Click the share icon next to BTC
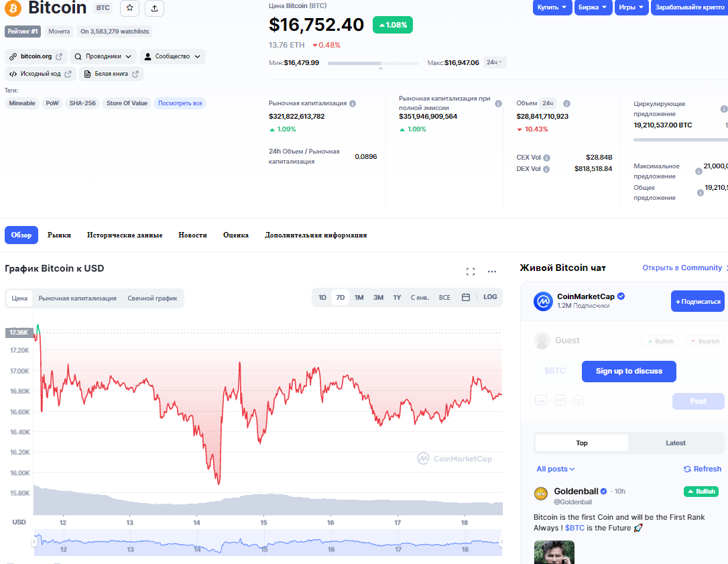Image resolution: width=728 pixels, height=564 pixels. coord(155,8)
